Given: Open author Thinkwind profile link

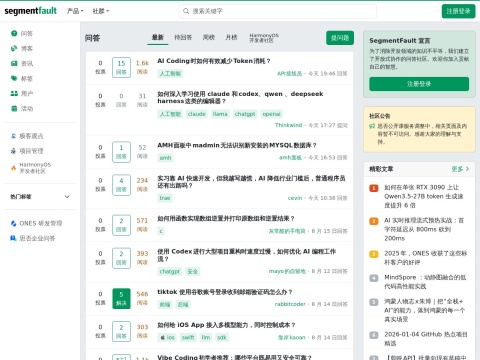Looking at the screenshot, I should coord(288,125).
